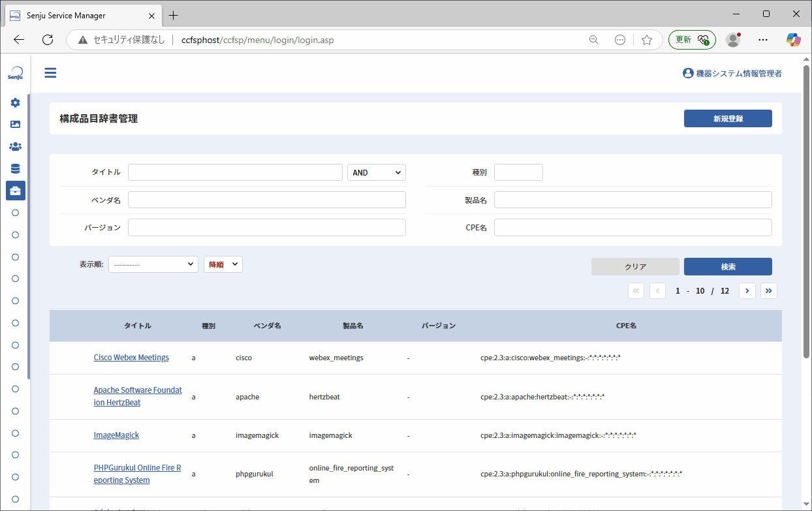Open the browser profile avatar

click(x=734, y=40)
